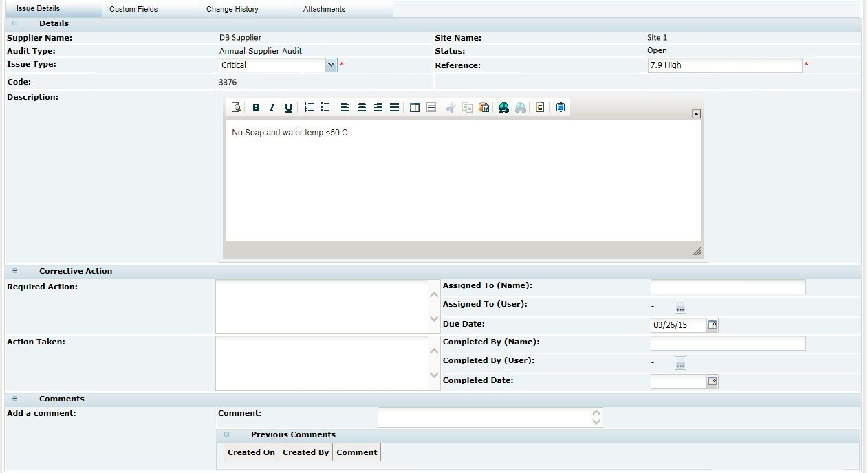Paste from Word using the toolbar icon
The height and width of the screenshot is (473, 868).
[x=484, y=107]
